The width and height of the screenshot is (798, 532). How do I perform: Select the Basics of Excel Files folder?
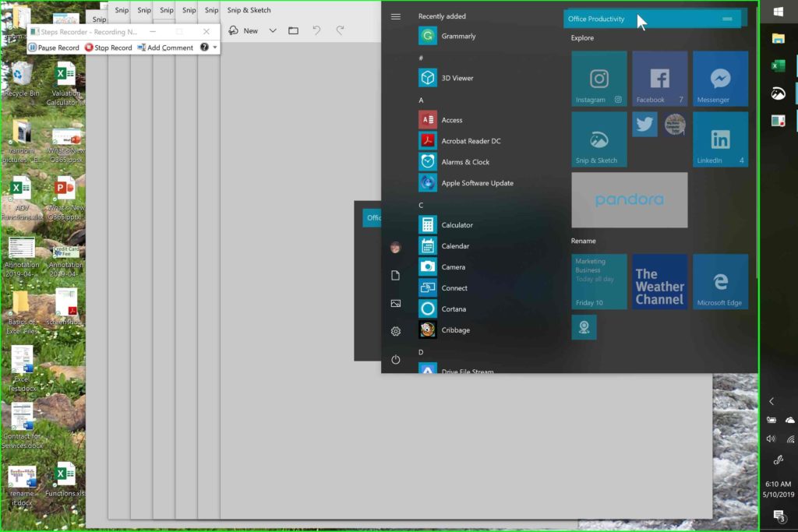pos(22,312)
